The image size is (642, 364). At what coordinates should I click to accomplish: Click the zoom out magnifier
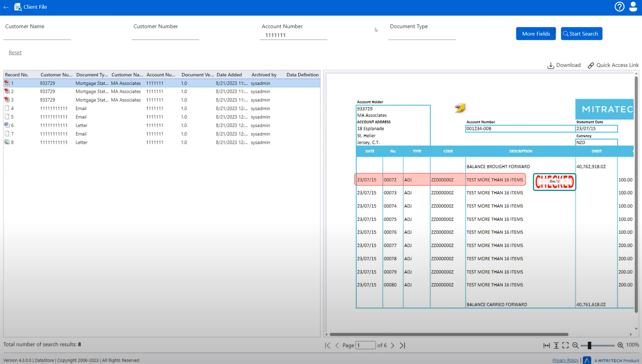pyautogui.click(x=575, y=345)
